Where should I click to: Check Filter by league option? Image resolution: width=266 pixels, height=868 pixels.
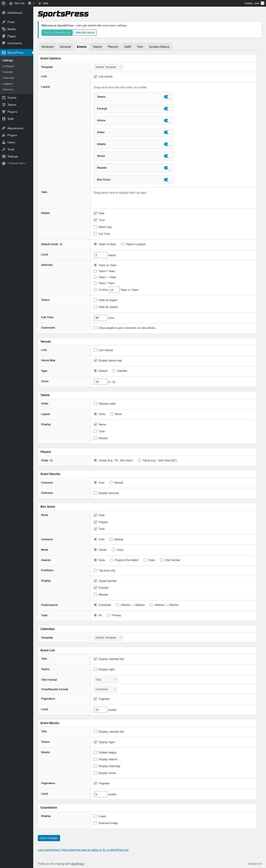tap(95, 300)
